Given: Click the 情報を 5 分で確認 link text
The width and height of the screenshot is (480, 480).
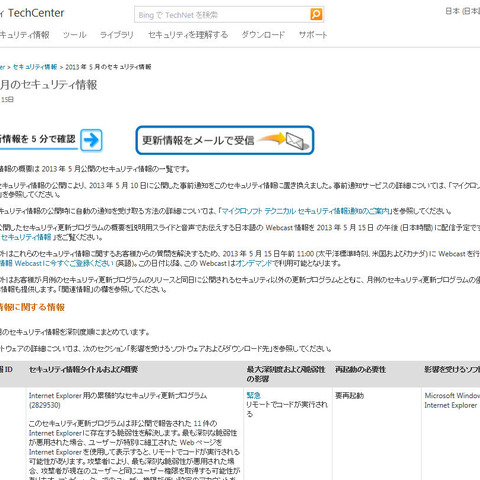Looking at the screenshot, I should (x=38, y=139).
